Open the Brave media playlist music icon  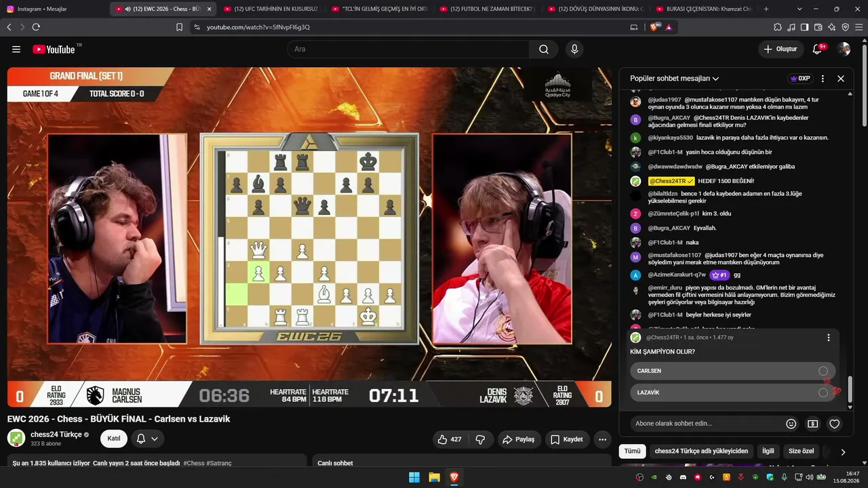click(791, 27)
